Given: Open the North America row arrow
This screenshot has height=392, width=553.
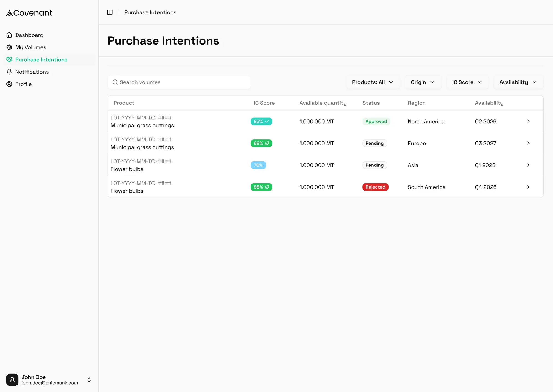Looking at the screenshot, I should (x=528, y=122).
